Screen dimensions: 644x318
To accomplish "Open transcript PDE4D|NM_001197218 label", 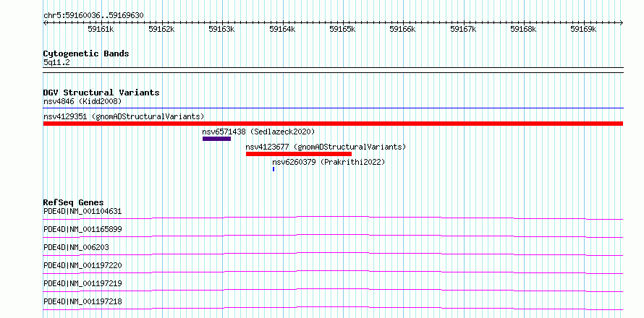I will [x=82, y=301].
